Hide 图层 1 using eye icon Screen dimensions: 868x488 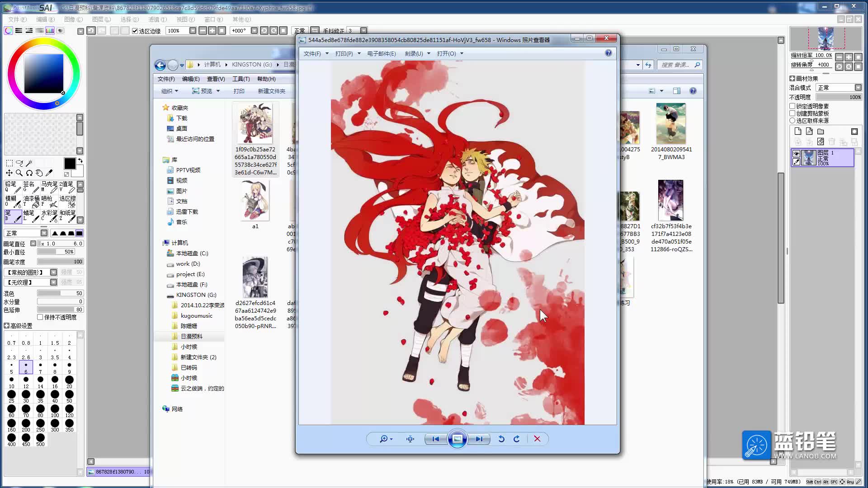(x=796, y=154)
